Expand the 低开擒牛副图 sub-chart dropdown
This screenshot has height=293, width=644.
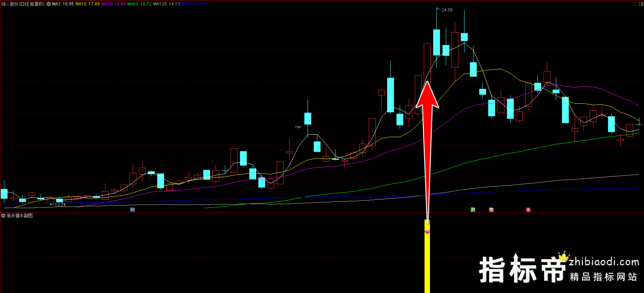pyautogui.click(x=3, y=216)
